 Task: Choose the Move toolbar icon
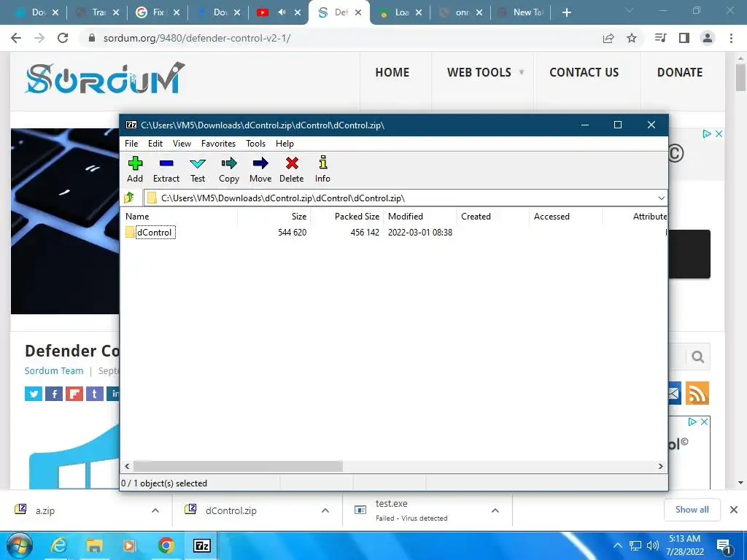[x=260, y=169]
